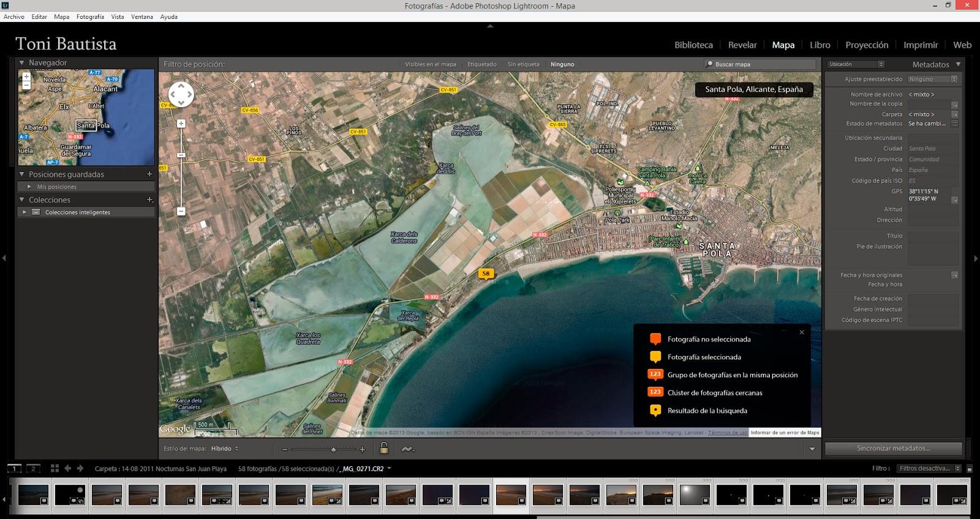Image resolution: width=980 pixels, height=519 pixels.
Task: Open the Ubicación metadata view dropdown
Action: point(856,64)
